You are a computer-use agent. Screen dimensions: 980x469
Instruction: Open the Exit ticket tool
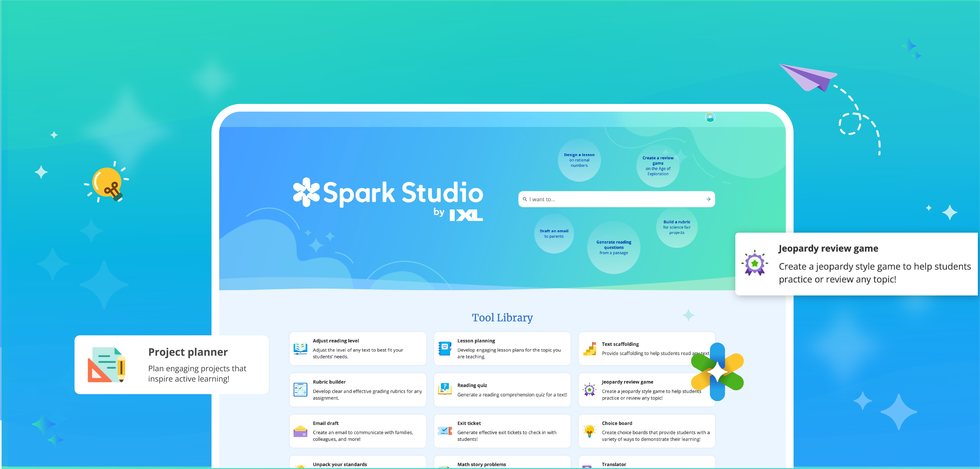click(x=502, y=431)
